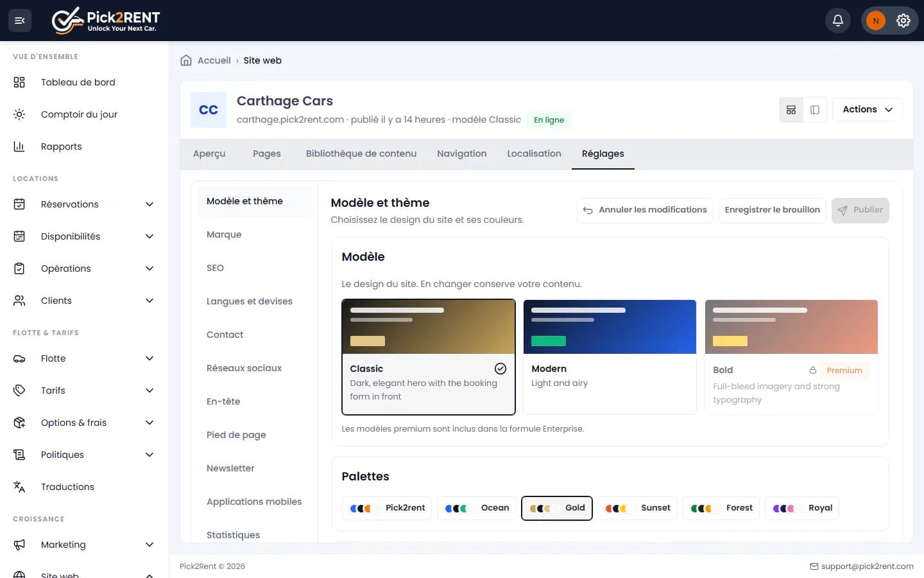Viewport: 924px width, 578px height.
Task: Open Réseaux sociaux settings
Action: point(254,369)
